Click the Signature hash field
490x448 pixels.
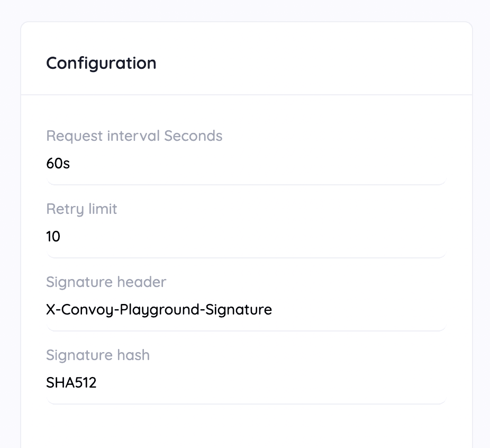pyautogui.click(x=246, y=383)
